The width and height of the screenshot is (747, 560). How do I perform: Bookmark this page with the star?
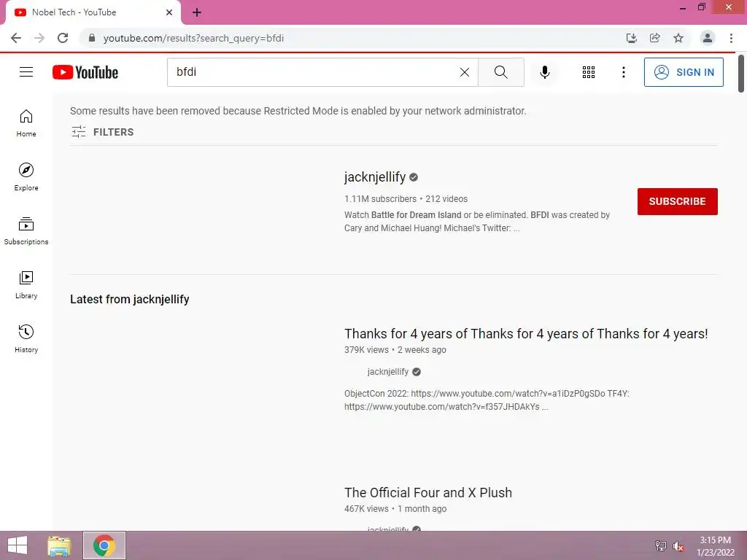[678, 38]
